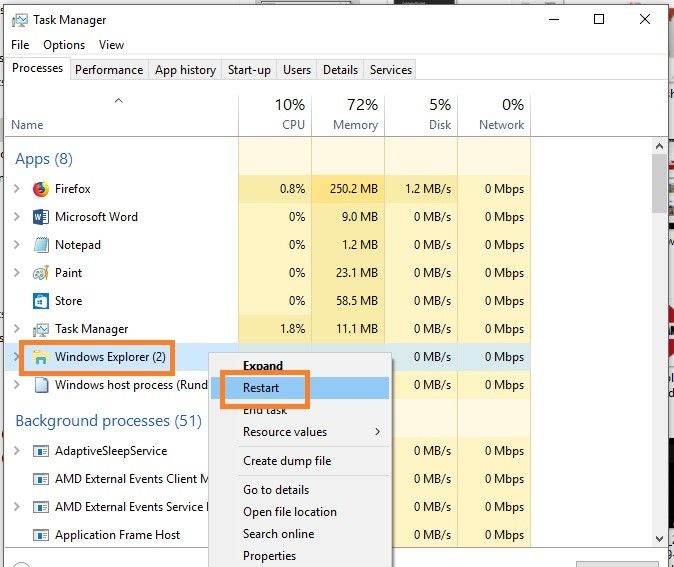674x567 pixels.
Task: Open the Resource values submenu arrow
Action: 377,432
